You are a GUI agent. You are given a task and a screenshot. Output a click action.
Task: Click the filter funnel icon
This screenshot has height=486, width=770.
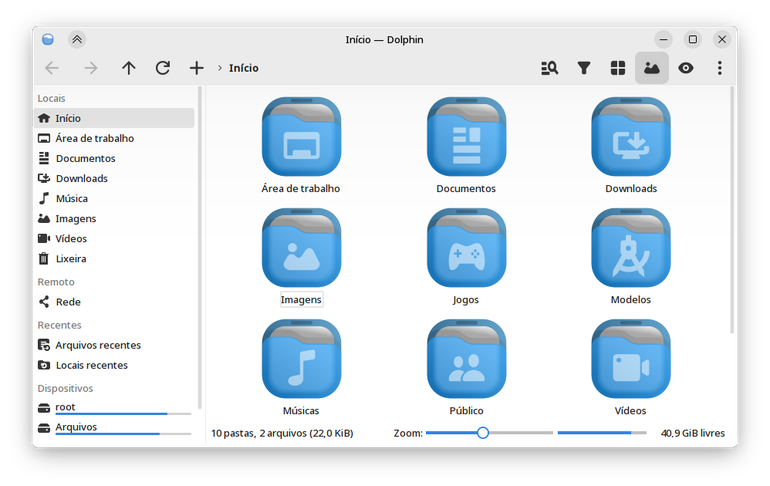point(583,68)
